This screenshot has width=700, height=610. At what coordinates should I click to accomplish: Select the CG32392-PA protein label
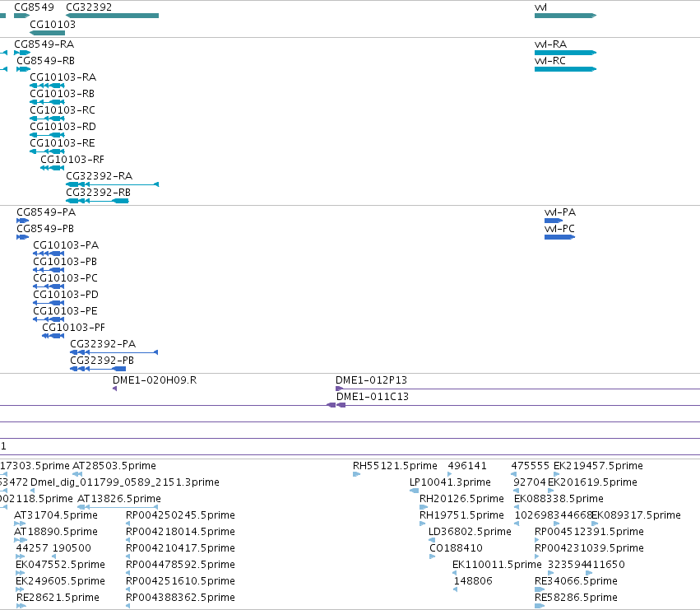103,344
